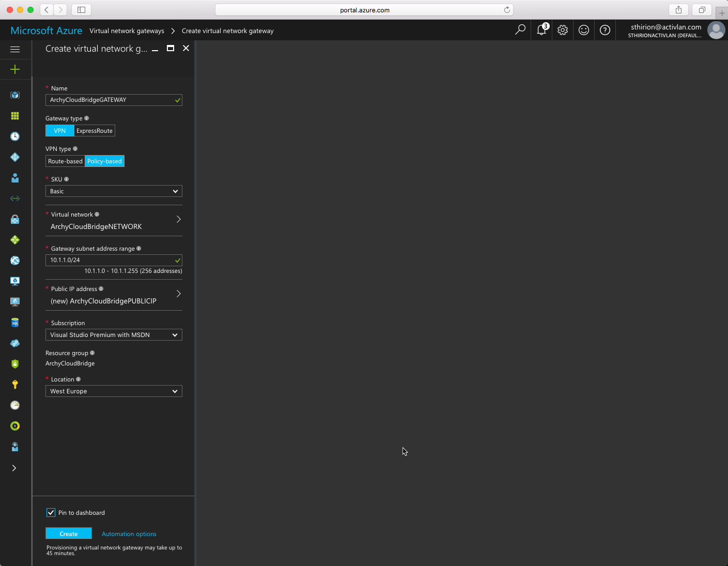Open the help question mark icon
728x566 pixels.
[x=605, y=30]
